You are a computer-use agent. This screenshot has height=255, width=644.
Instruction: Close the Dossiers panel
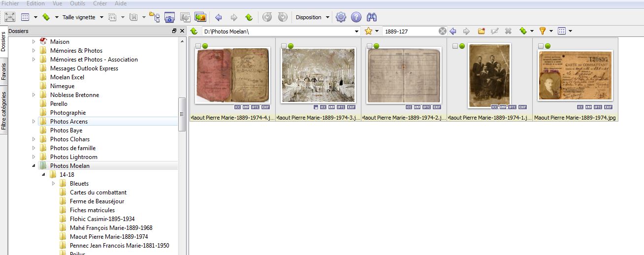click(x=182, y=31)
